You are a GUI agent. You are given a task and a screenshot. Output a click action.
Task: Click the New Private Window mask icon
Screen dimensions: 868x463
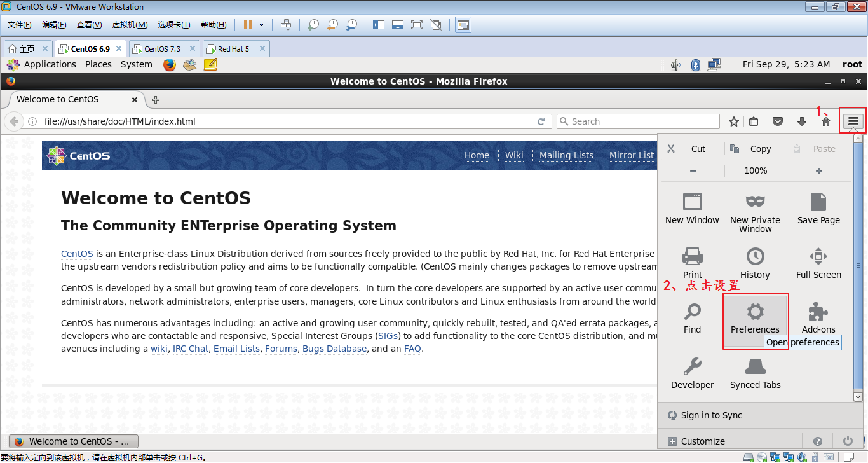755,202
